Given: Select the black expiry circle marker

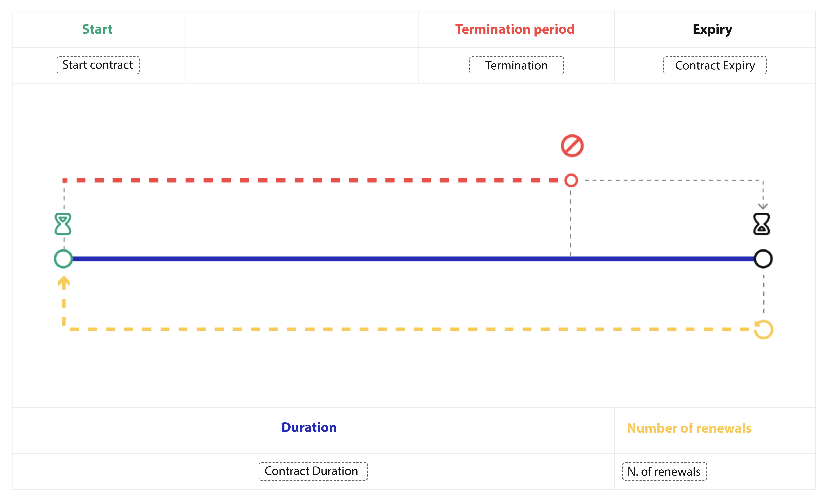Looking at the screenshot, I should point(763,259).
